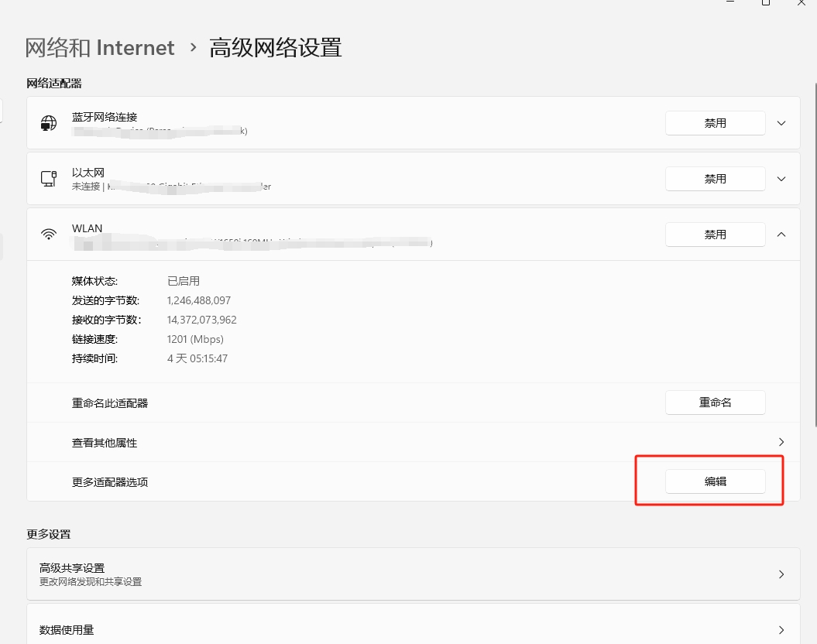
Task: Click the 重命名此适配器 label
Action: (110, 403)
